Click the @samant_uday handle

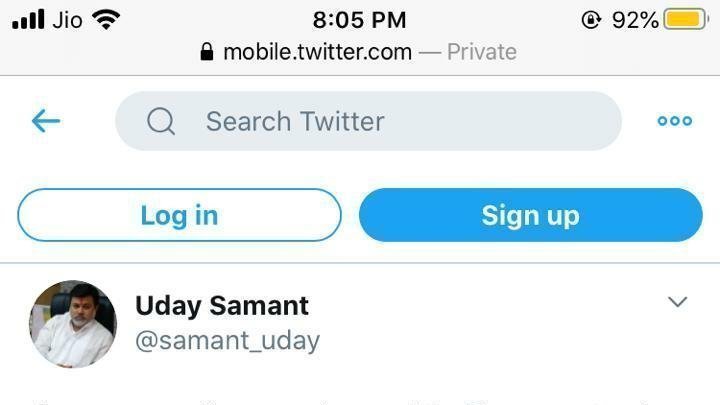click(227, 340)
